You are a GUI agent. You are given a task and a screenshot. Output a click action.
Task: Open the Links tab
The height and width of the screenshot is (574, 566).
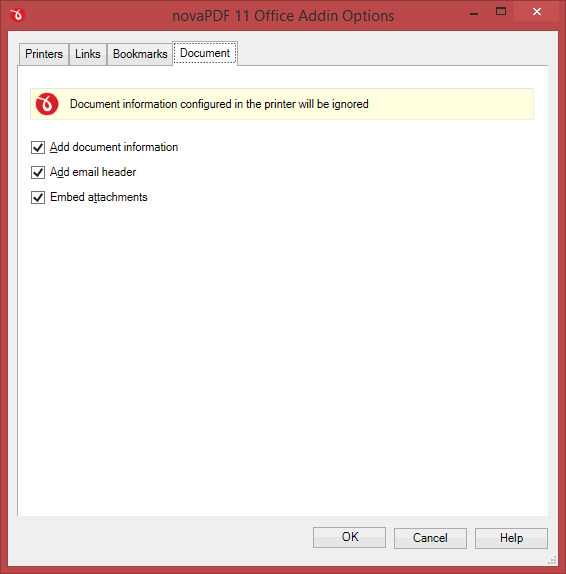coord(88,54)
